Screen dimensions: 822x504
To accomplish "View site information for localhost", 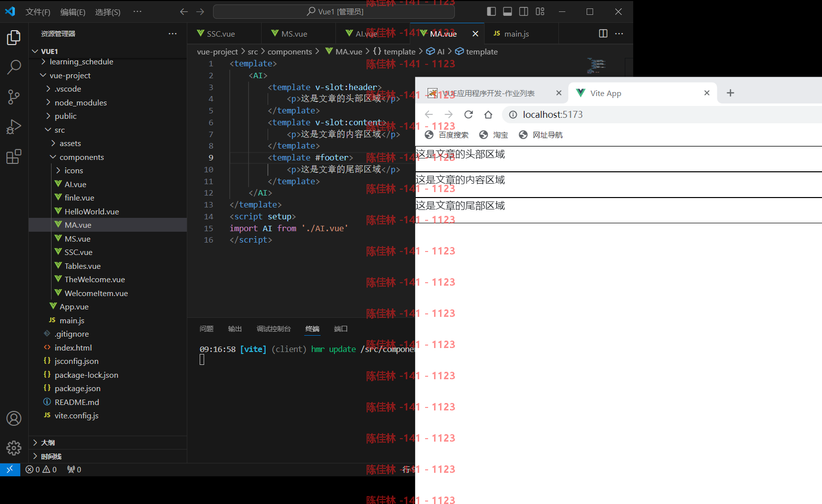I will coord(513,114).
